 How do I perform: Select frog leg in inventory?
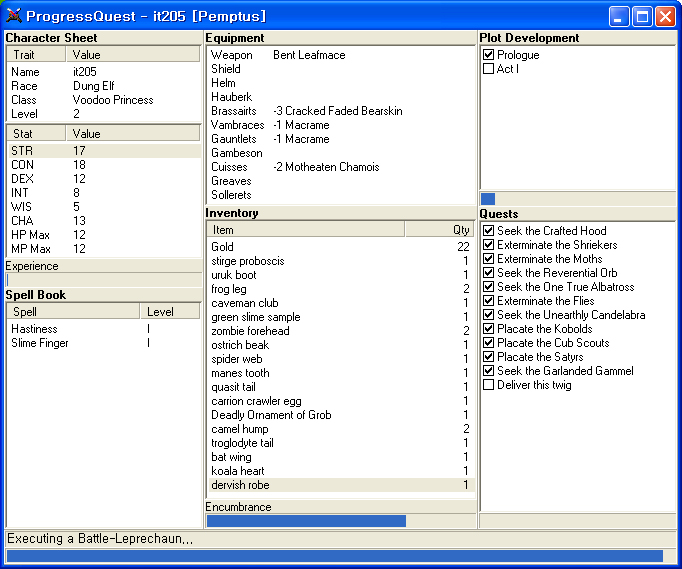click(341, 289)
